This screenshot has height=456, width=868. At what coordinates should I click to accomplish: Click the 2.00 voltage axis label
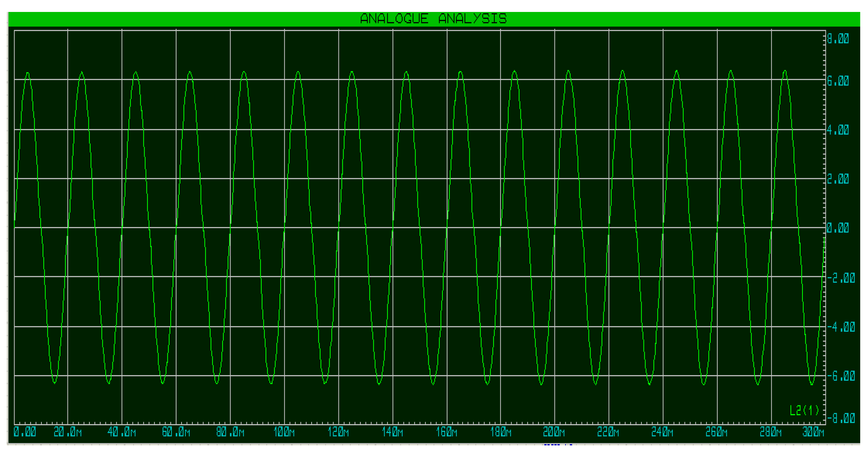coord(838,179)
